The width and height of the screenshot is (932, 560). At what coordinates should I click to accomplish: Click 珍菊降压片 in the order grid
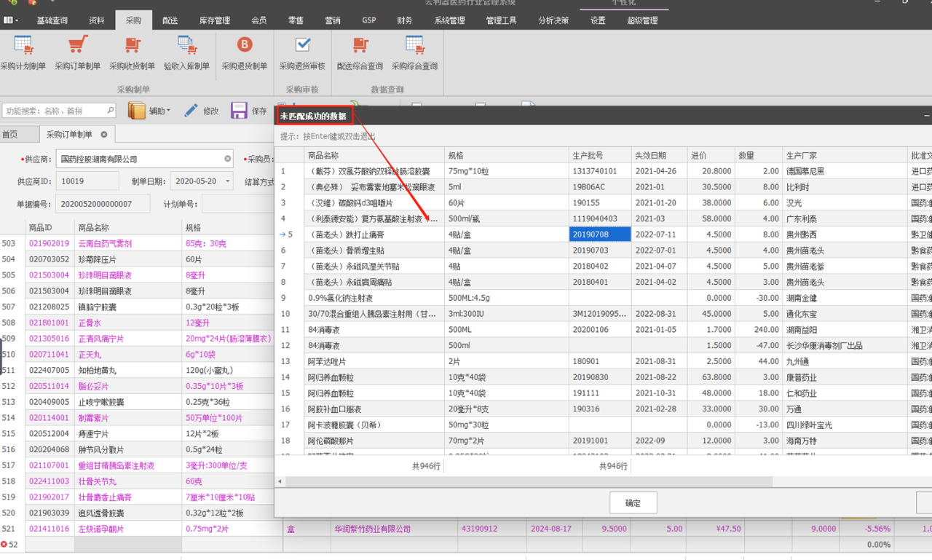pyautogui.click(x=97, y=259)
